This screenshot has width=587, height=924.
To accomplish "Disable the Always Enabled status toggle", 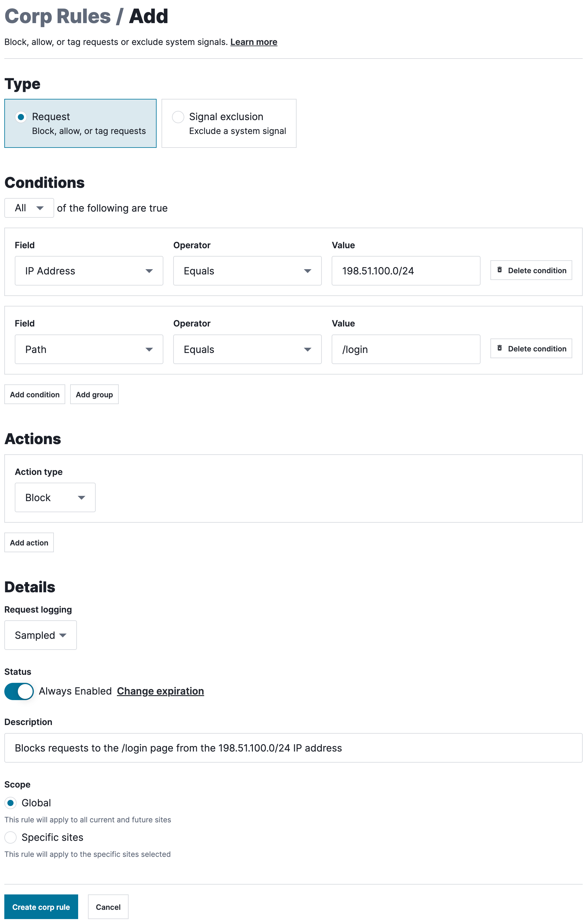I will (x=19, y=691).
